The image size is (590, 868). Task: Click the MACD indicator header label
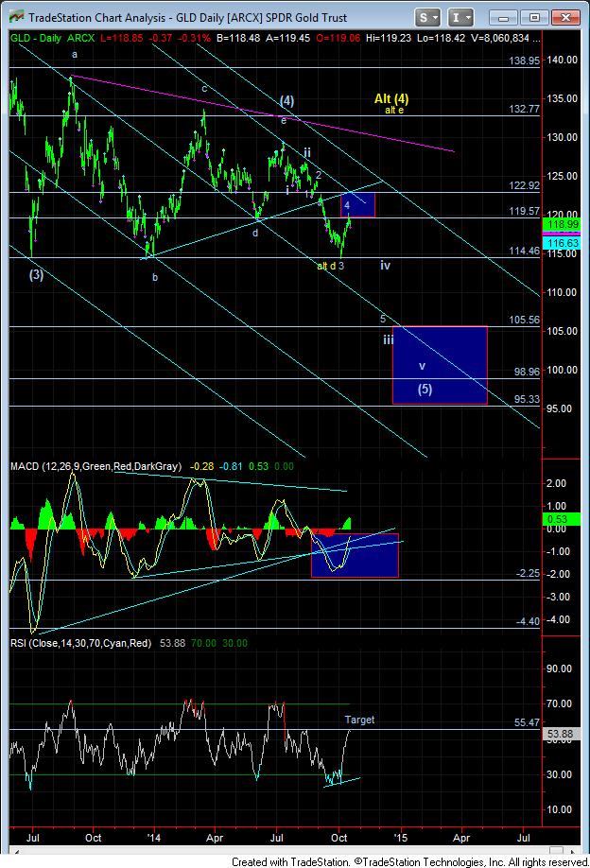95,467
